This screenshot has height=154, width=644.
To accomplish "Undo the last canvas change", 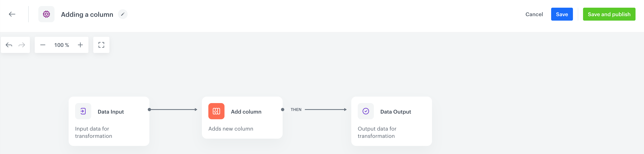I will tap(9, 45).
